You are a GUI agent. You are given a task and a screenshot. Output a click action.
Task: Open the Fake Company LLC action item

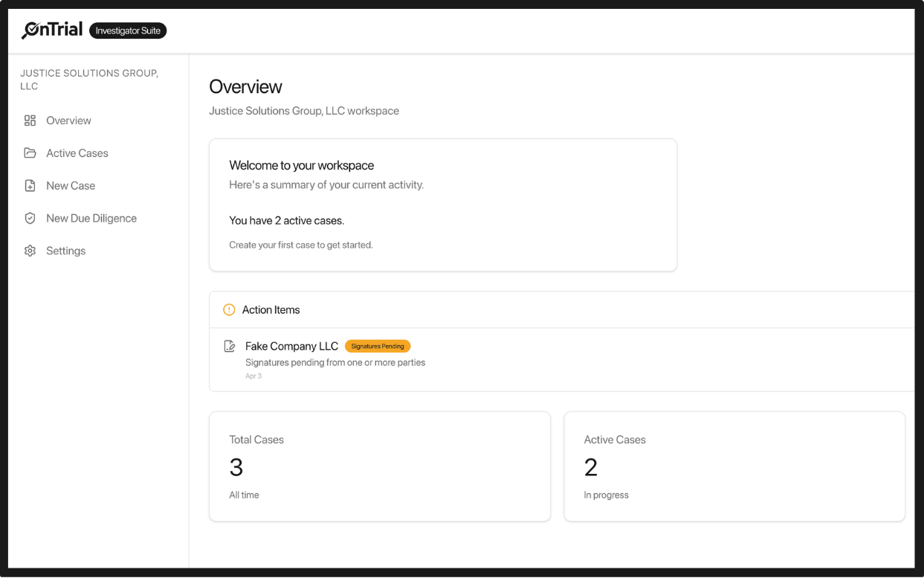pyautogui.click(x=291, y=346)
